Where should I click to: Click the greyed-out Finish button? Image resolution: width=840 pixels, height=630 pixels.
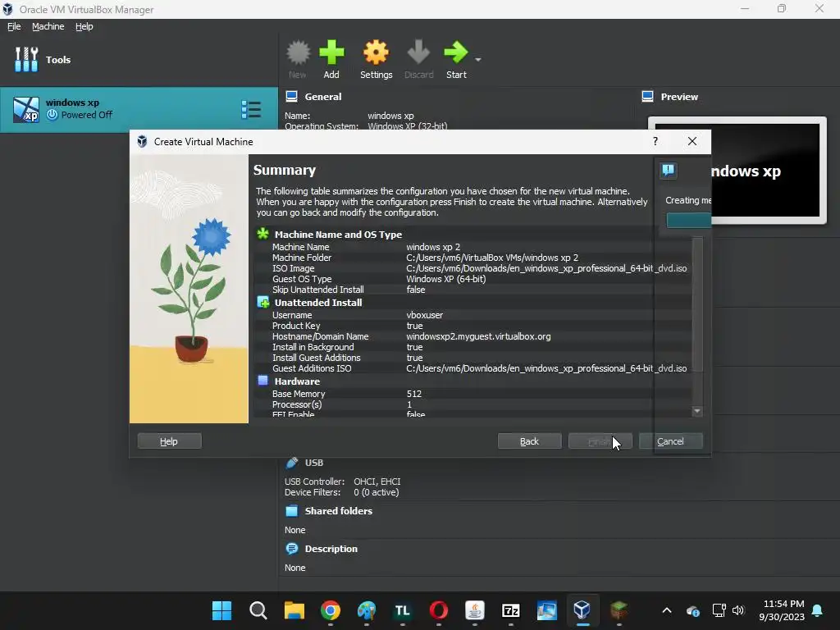pyautogui.click(x=600, y=441)
